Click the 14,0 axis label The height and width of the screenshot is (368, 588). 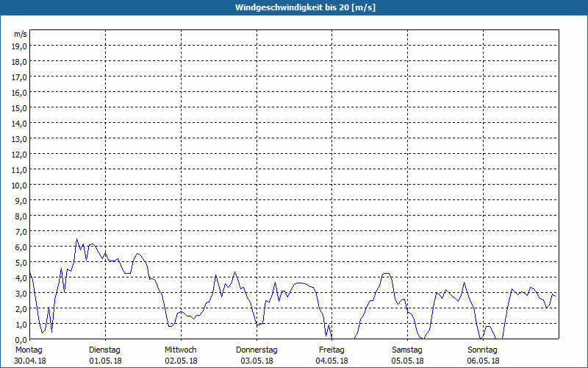[x=20, y=124]
